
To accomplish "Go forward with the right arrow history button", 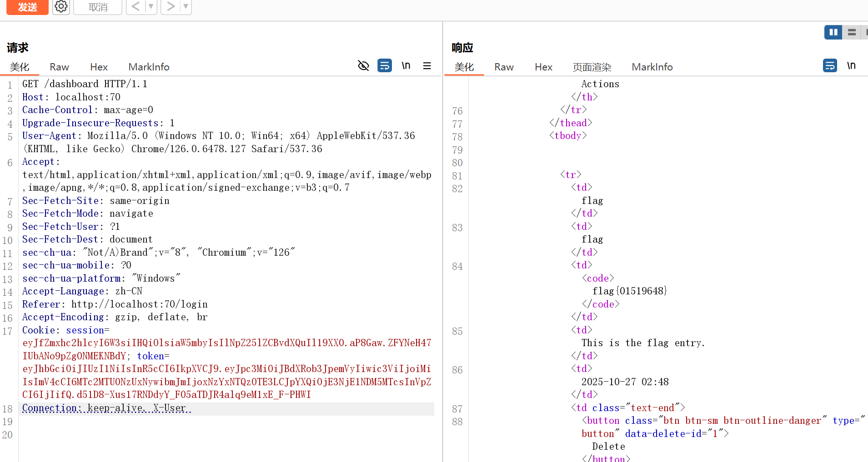I will point(171,7).
